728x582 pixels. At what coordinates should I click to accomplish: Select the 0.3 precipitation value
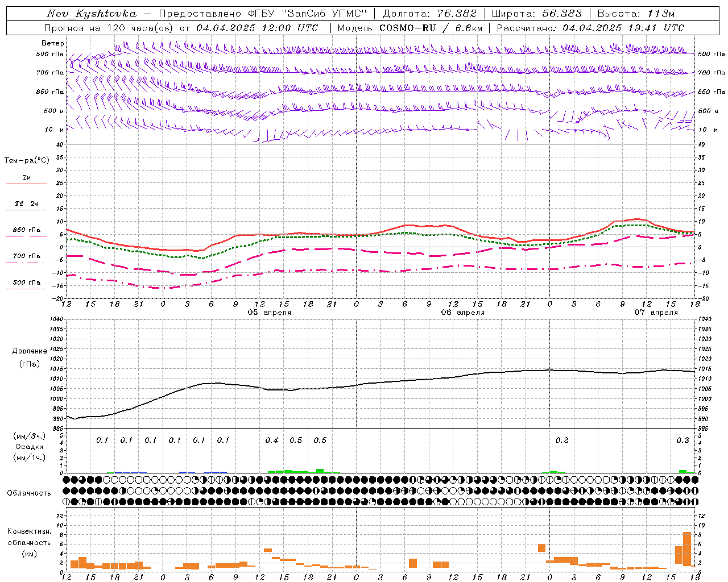682,440
